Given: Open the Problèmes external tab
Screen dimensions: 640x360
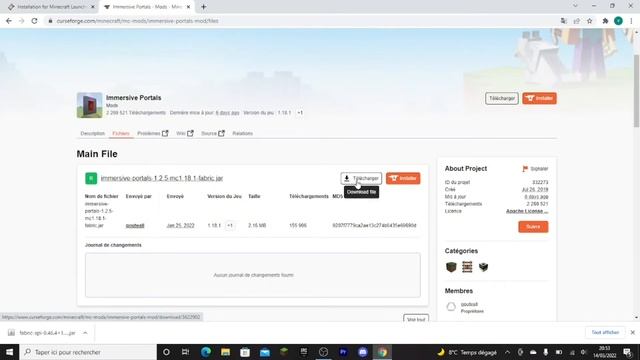Looking at the screenshot, I should click(x=153, y=133).
